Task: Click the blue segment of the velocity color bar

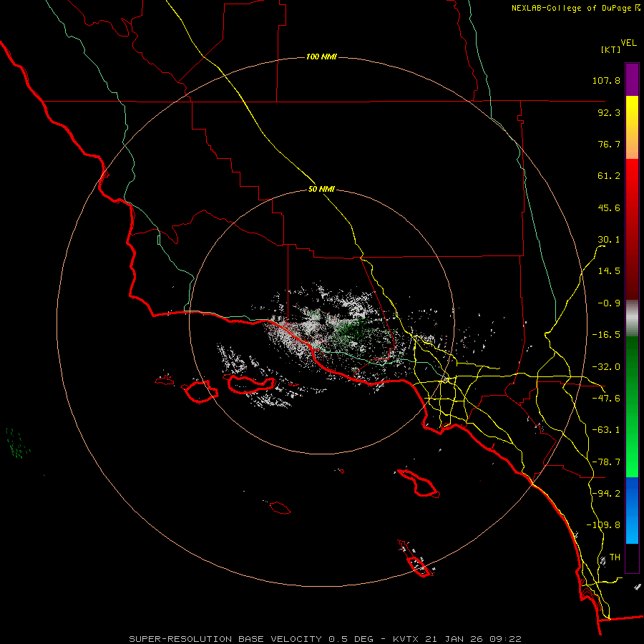Action: [x=632, y=510]
